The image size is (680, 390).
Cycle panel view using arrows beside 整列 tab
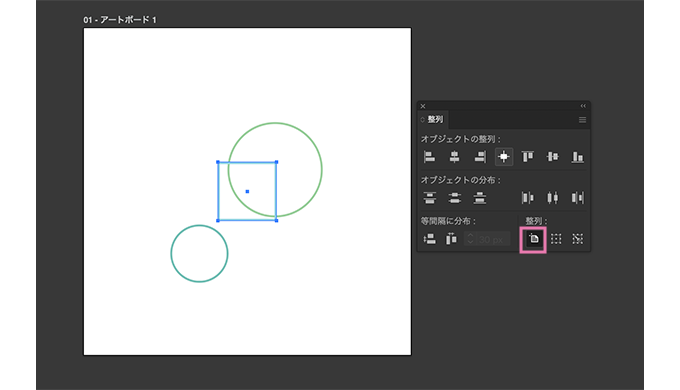click(422, 119)
